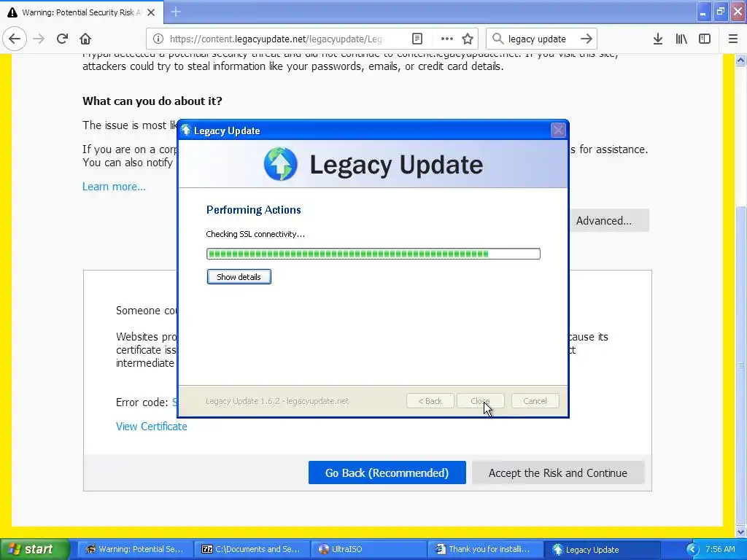The height and width of the screenshot is (560, 747).
Task: Click the vertical scrollbar thumb
Action: pos(741,365)
